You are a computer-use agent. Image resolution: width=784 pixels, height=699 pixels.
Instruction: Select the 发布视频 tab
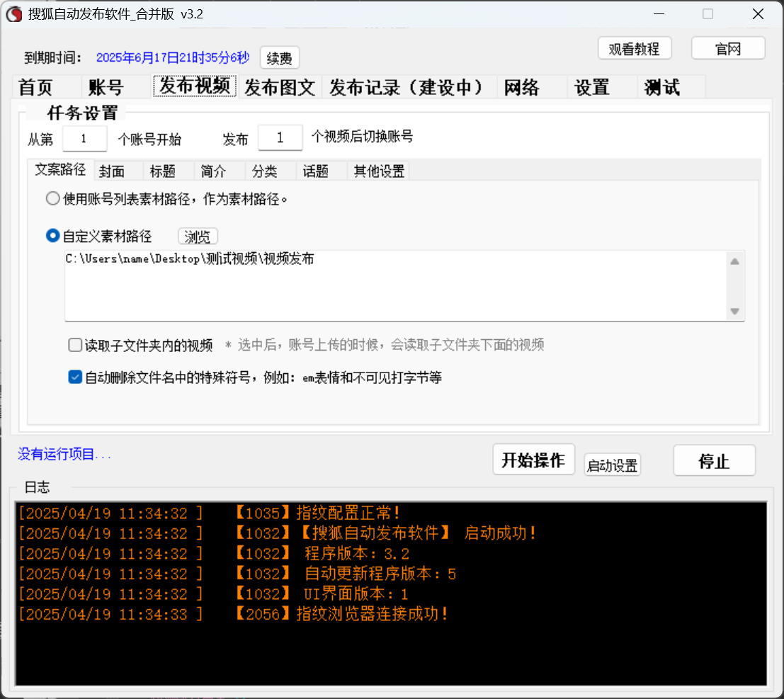[x=195, y=86]
